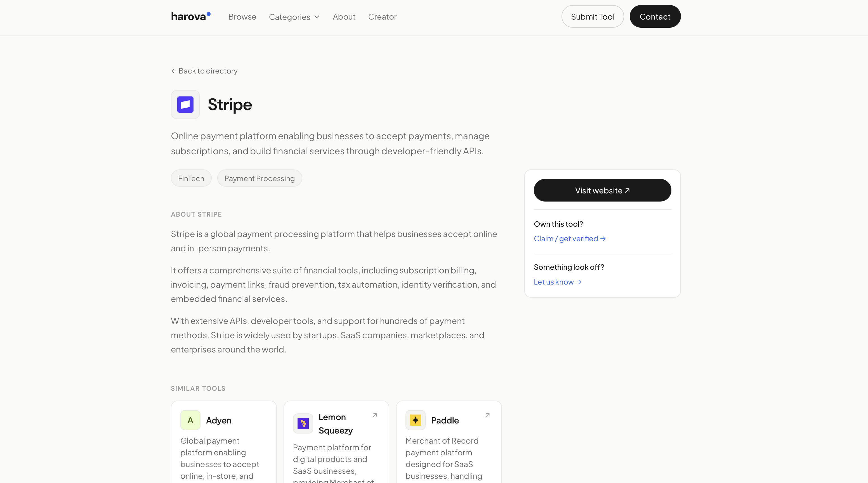
Task: Open the Adyen letter icon
Action: click(x=190, y=420)
